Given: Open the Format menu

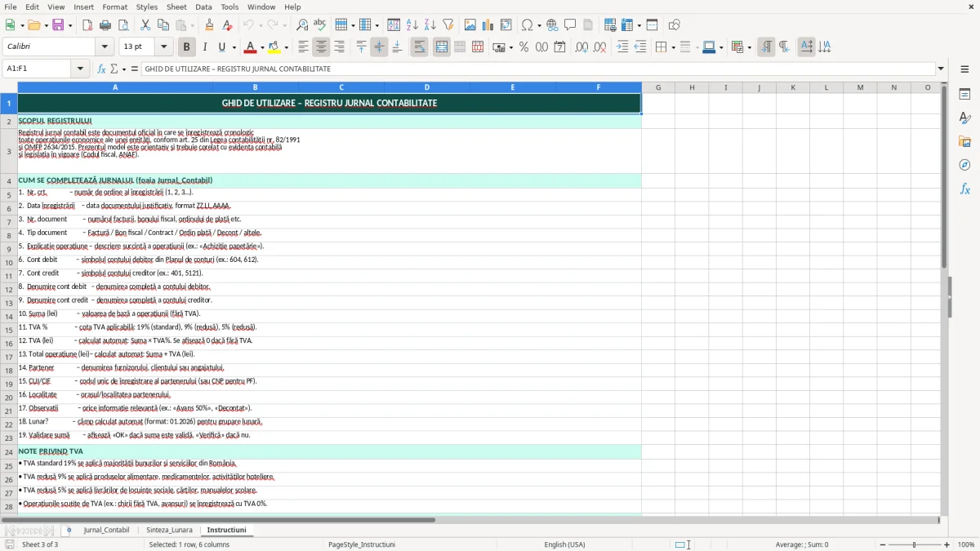Looking at the screenshot, I should pos(114,7).
